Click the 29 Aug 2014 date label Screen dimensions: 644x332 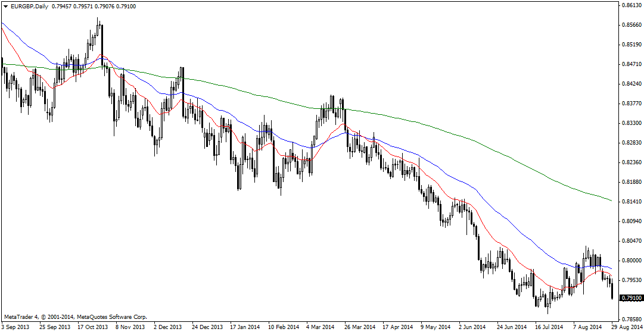coord(627,327)
